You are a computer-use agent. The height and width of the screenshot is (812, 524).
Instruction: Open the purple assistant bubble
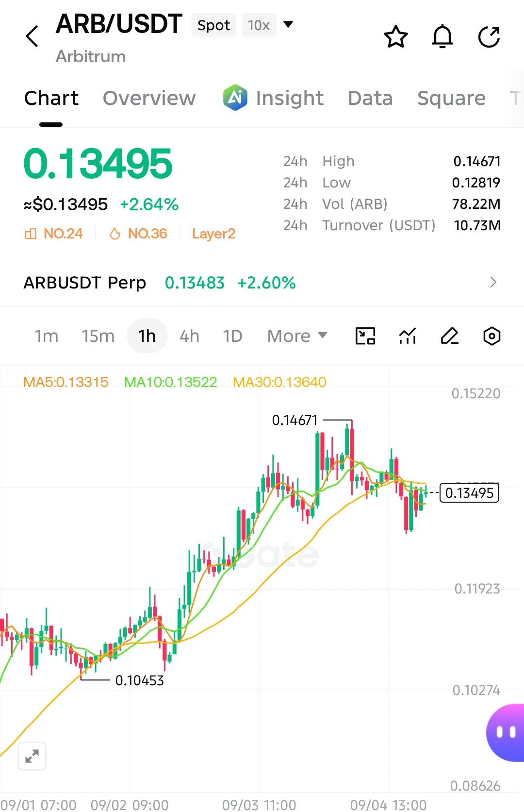click(505, 732)
